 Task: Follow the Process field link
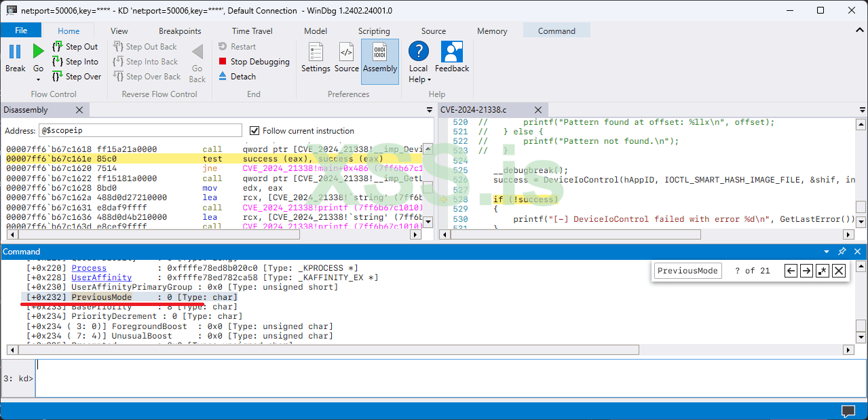tap(89, 268)
